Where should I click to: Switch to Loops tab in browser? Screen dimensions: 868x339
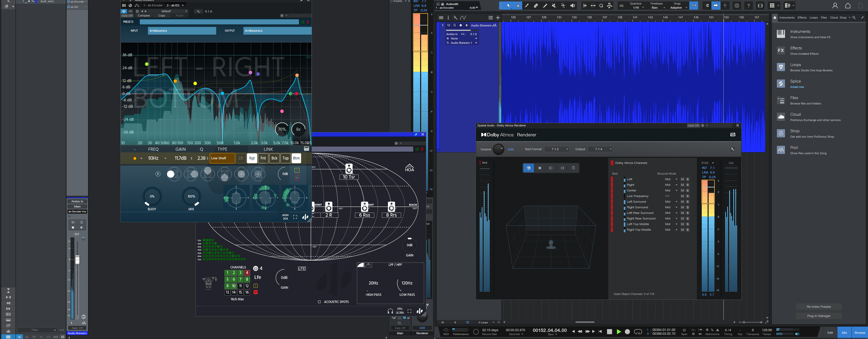pos(813,17)
